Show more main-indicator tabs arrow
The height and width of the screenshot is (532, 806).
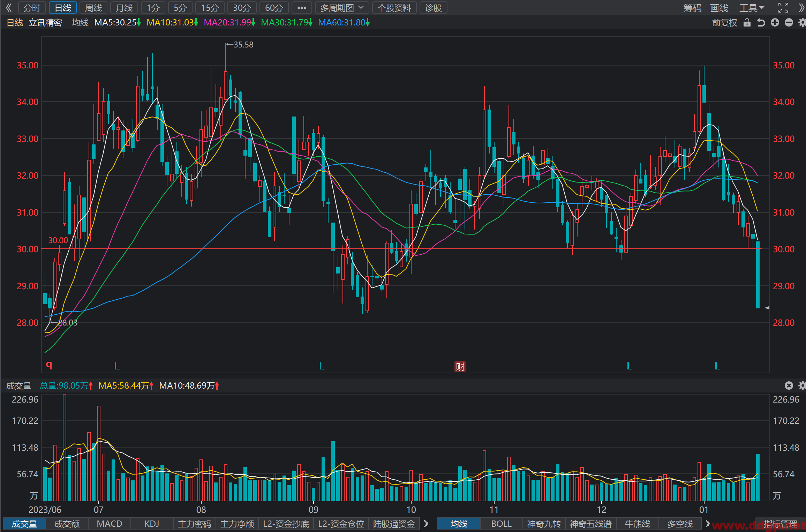[x=708, y=524]
